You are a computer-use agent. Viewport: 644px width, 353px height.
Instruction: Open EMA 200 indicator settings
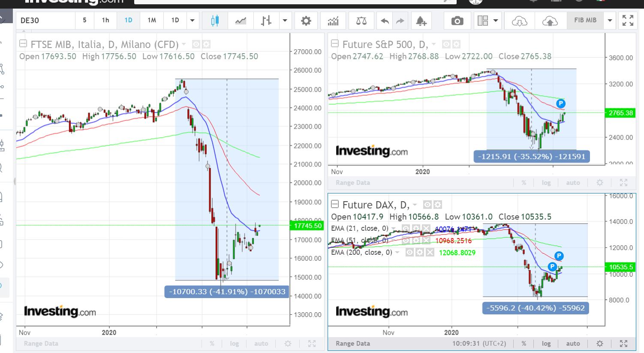click(x=420, y=252)
